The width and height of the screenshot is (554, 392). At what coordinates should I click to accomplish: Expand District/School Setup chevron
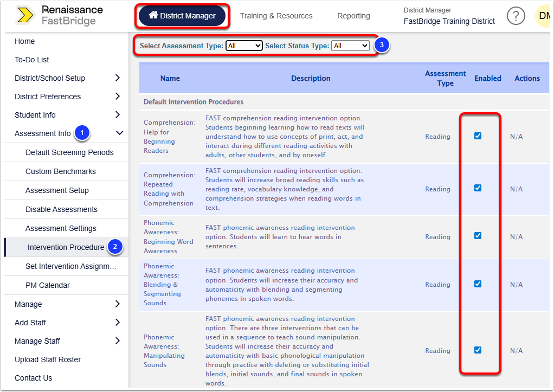(x=118, y=78)
